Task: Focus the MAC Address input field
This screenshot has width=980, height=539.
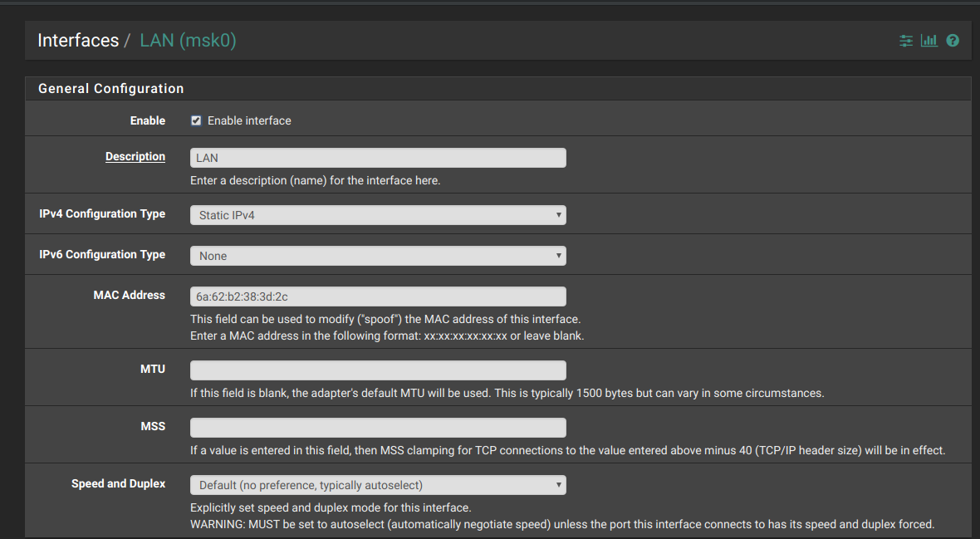Action: (378, 296)
